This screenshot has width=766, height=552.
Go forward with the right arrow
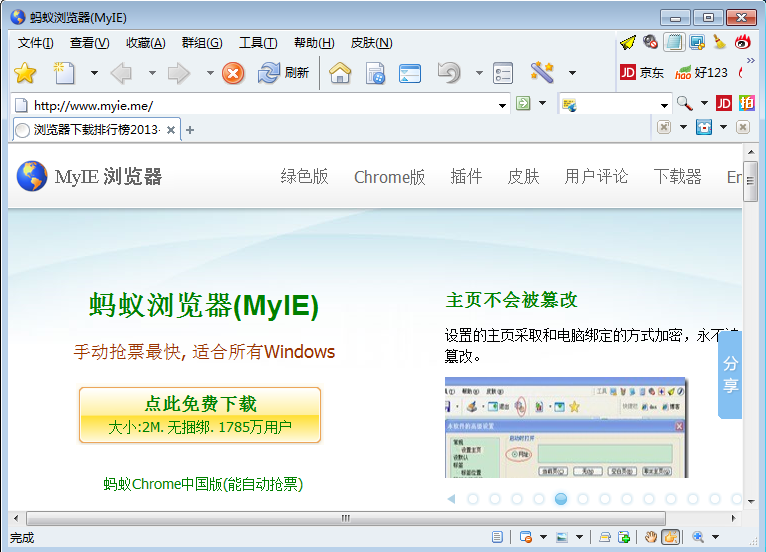179,73
